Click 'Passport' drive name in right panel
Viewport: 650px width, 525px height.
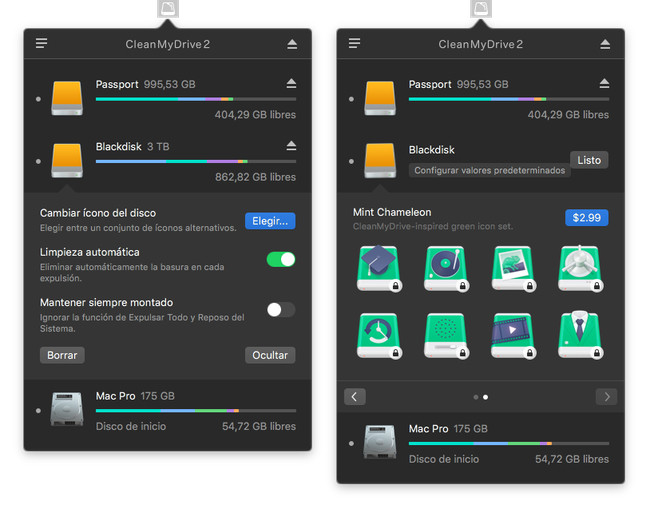(x=430, y=85)
